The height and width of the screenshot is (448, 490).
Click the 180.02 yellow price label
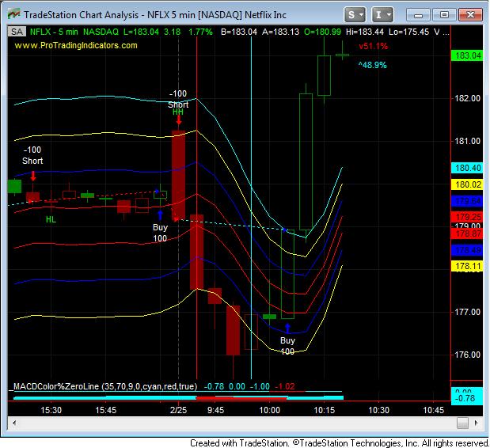pos(468,184)
